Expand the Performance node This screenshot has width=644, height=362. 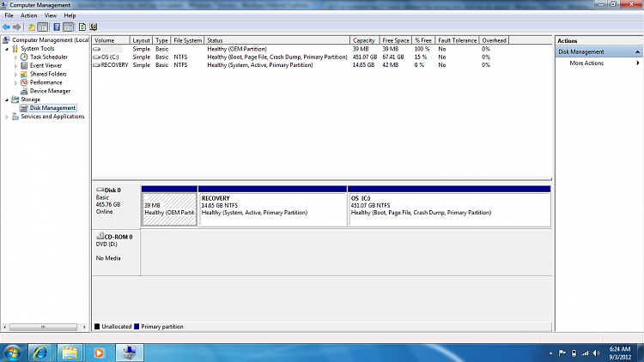15,83
